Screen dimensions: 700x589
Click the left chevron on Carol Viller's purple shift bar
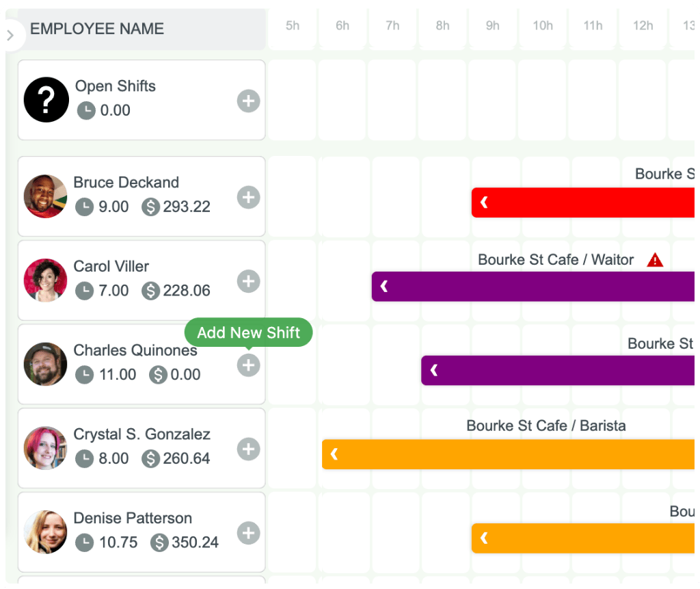(383, 286)
